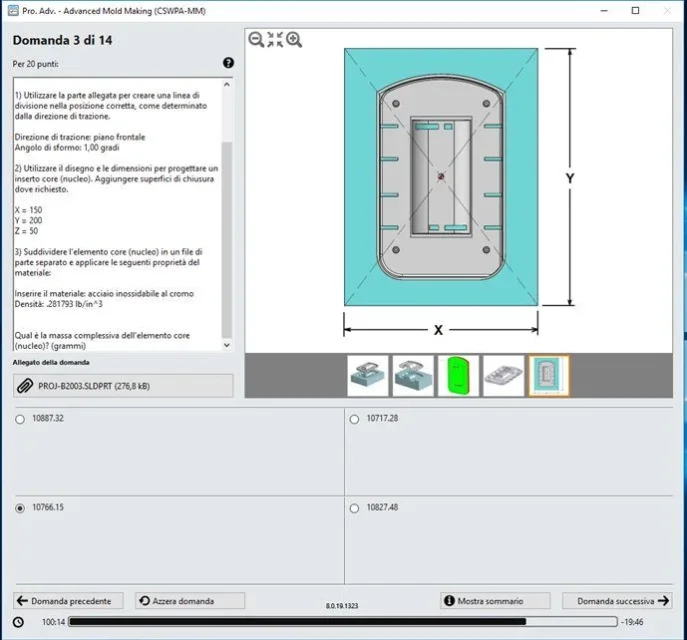Select the green part thumbnail
The image size is (687, 640).
click(x=458, y=376)
